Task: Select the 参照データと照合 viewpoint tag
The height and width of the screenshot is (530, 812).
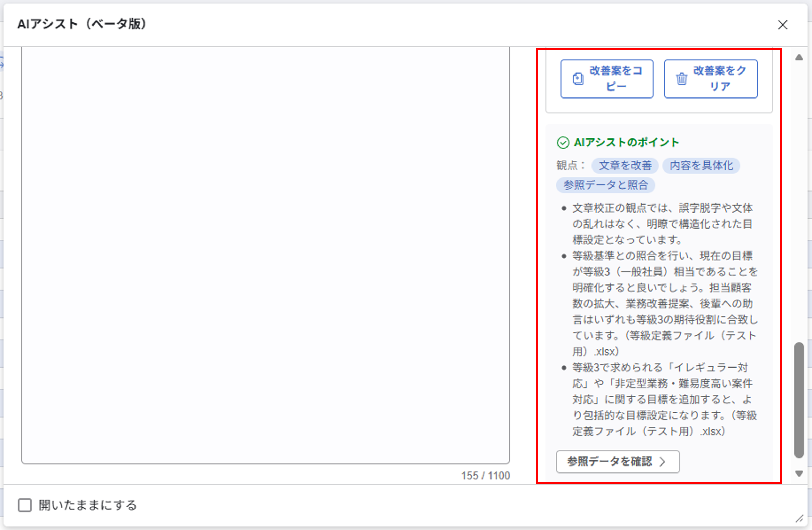Action: point(606,185)
